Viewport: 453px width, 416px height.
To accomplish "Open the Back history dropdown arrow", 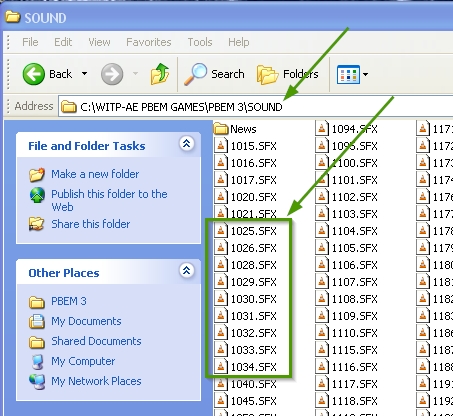I will (x=85, y=74).
